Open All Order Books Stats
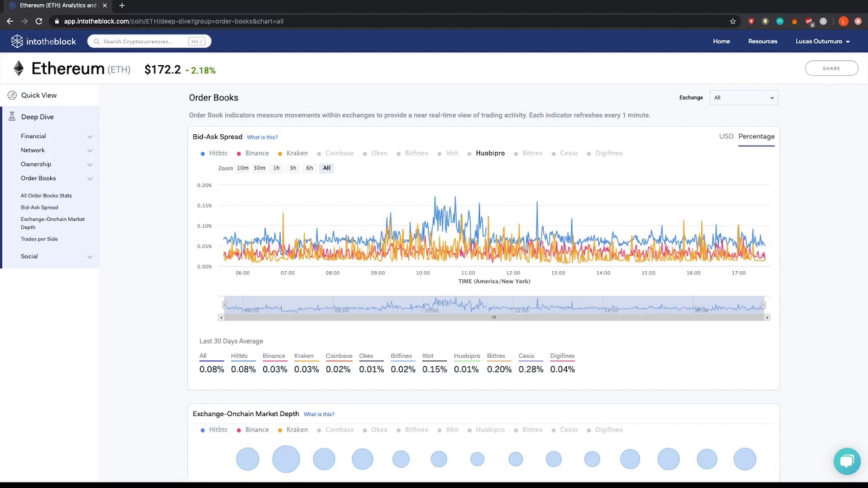Screen dimensions: 868x488 coord(46,196)
